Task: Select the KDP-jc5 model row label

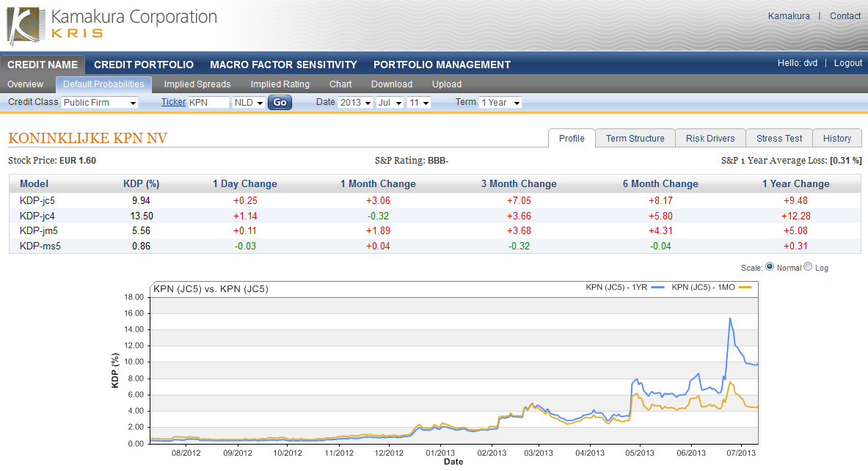Action: (x=37, y=200)
